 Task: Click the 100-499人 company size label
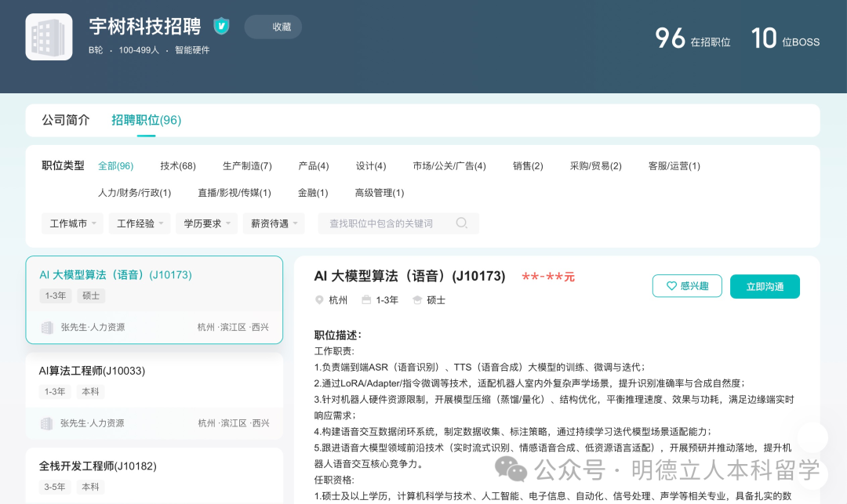139,50
